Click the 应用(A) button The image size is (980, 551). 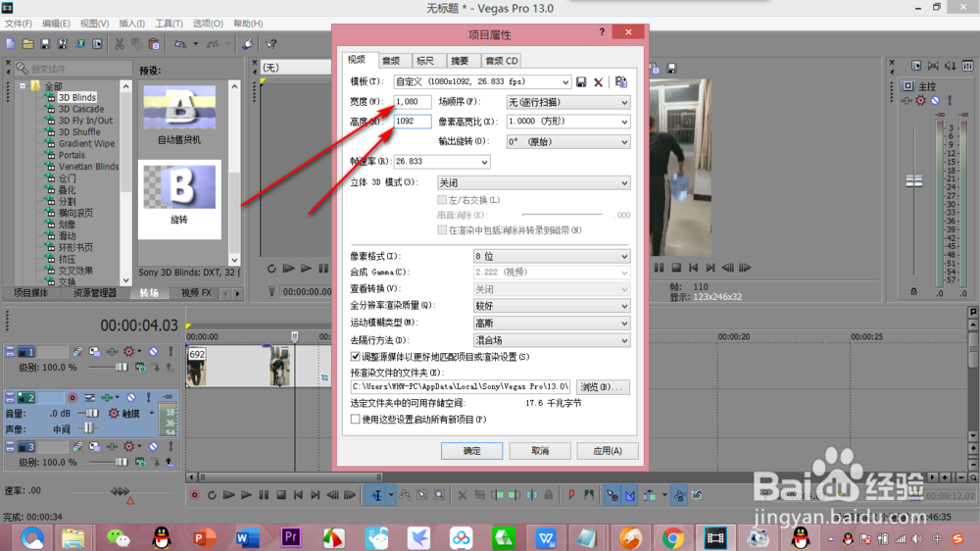[x=607, y=451]
